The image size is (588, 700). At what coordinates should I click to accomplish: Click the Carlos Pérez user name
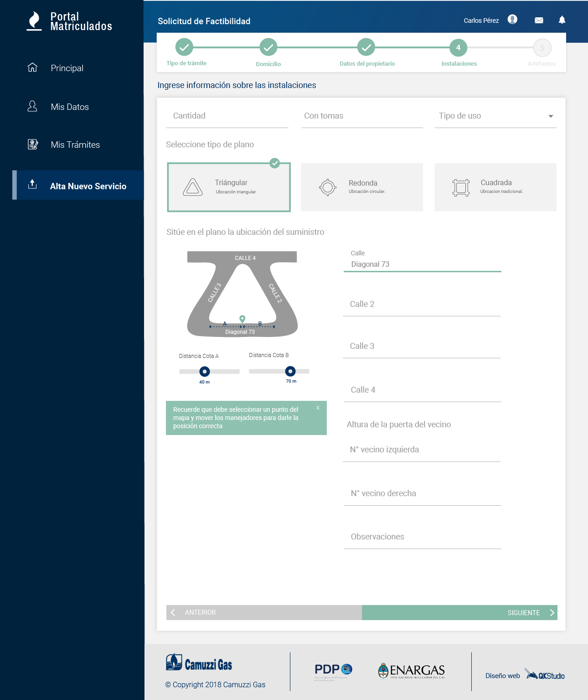click(x=481, y=21)
